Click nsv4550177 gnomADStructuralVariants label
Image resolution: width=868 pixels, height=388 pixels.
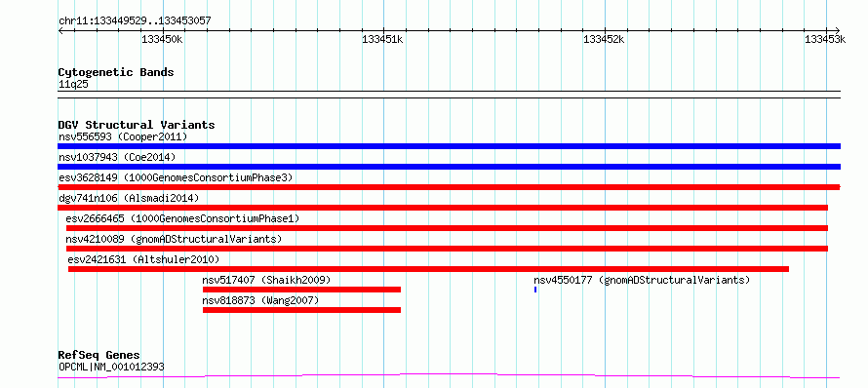pyautogui.click(x=642, y=280)
